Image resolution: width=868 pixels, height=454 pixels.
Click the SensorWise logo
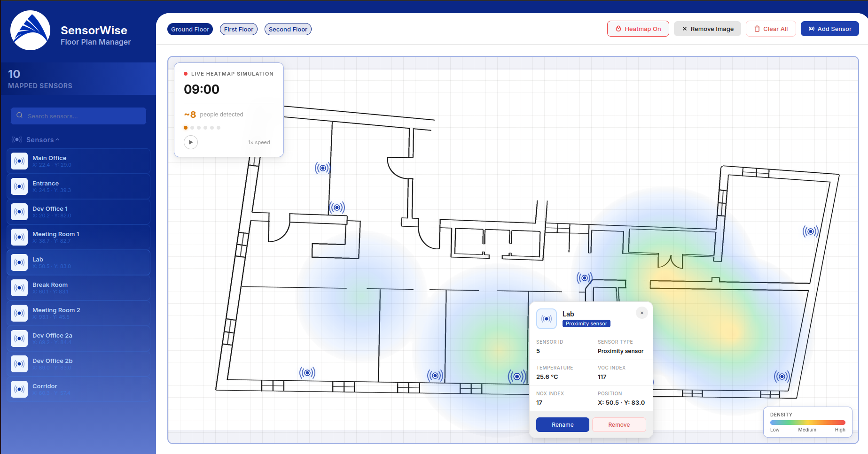click(31, 31)
